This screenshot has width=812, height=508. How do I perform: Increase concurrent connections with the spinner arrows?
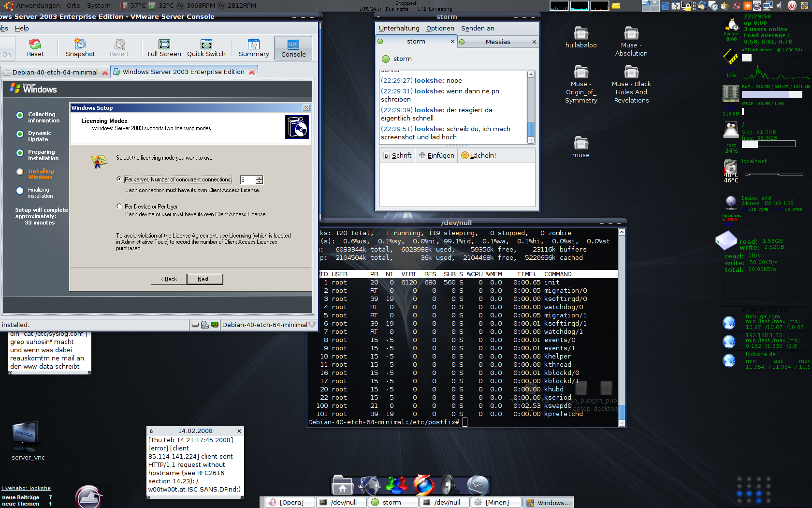(x=260, y=178)
